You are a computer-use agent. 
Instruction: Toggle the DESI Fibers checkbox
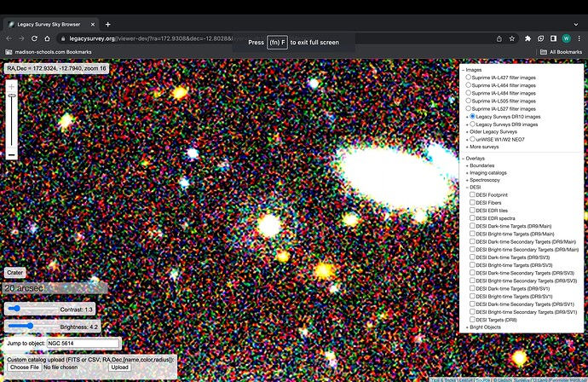pos(473,203)
